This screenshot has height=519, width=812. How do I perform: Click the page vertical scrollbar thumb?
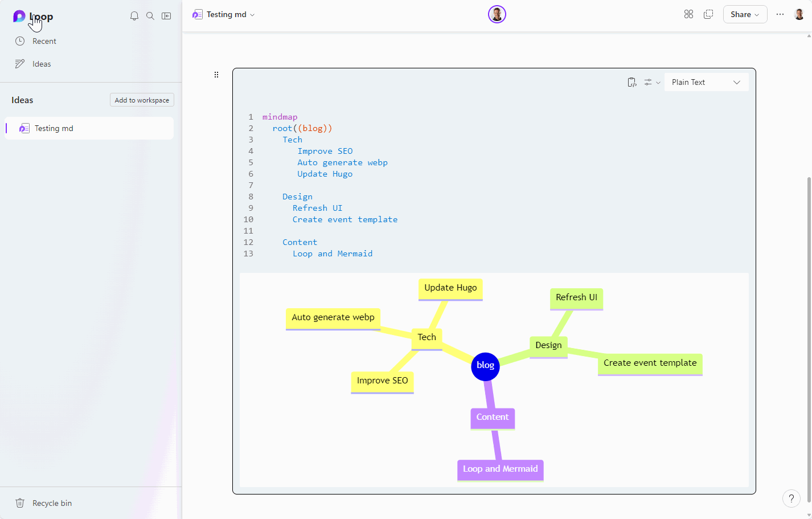click(809, 340)
